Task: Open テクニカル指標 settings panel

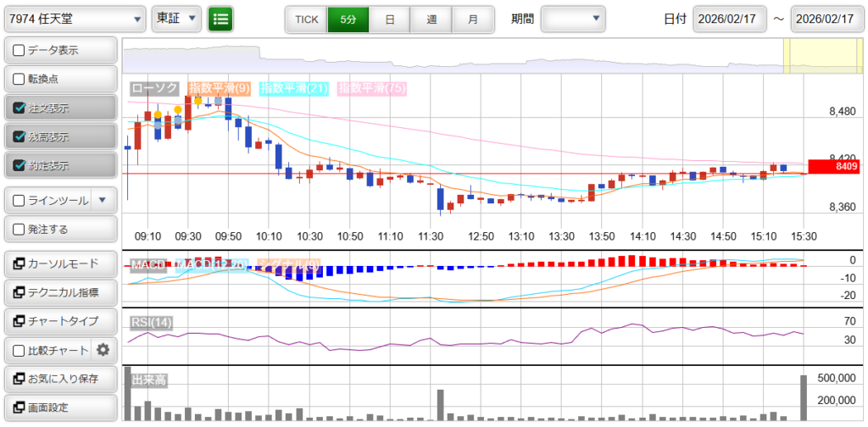Action: [58, 292]
